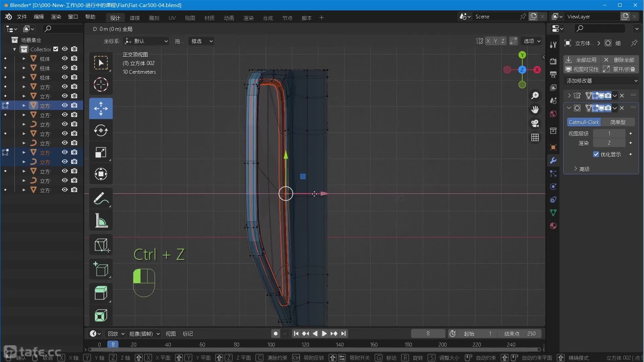
Task: Switch to the 雕刻 Sculpting workspace tab
Action: (154, 18)
